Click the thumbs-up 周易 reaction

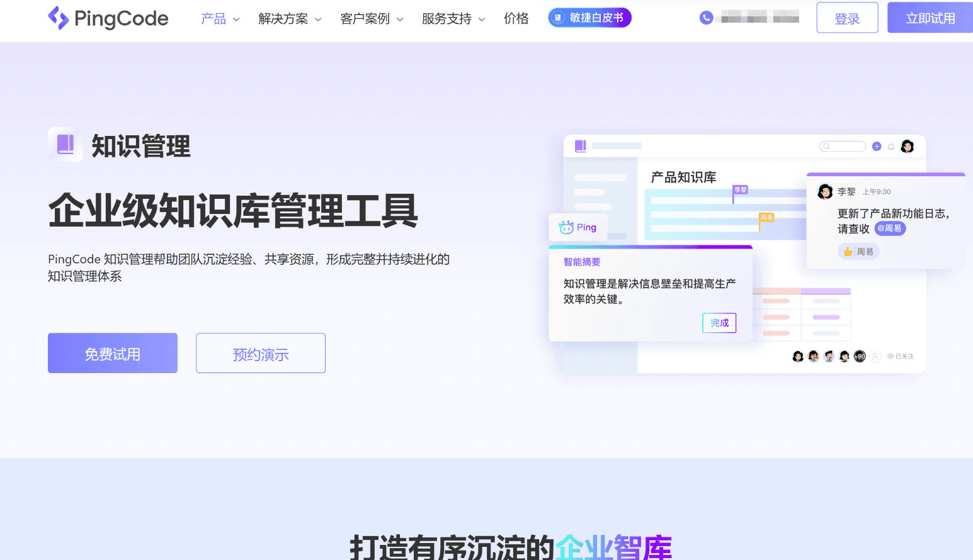858,252
